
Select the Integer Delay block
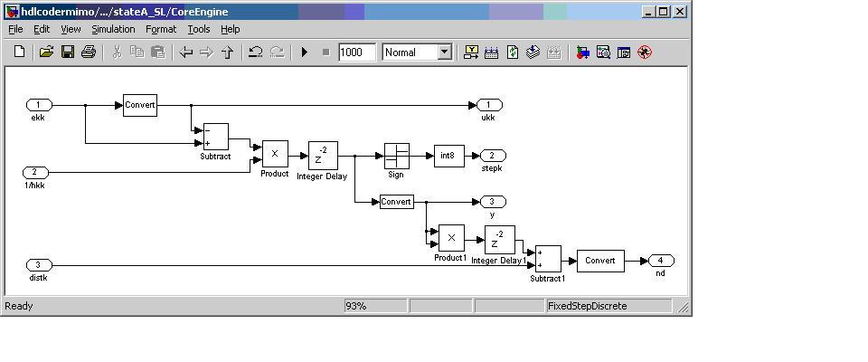tap(324, 156)
